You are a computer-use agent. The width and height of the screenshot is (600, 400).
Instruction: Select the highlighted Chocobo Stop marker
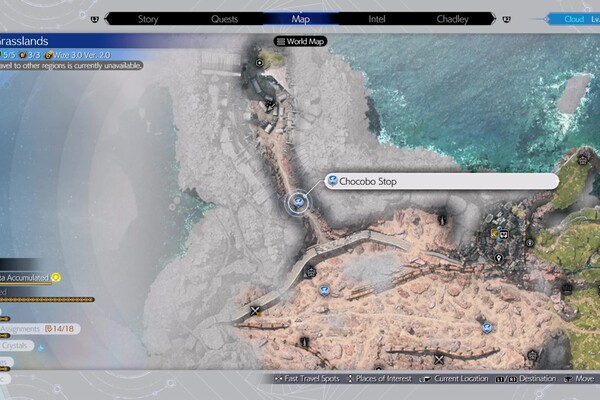298,202
